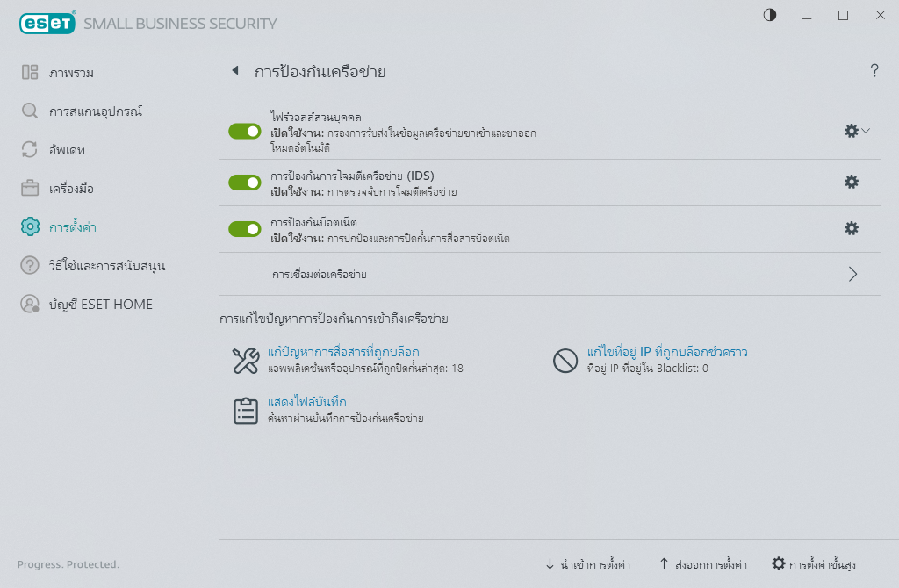Switch off การป้องกันบ็อตเน็ต toggle
The height and width of the screenshot is (588, 899).
245,229
